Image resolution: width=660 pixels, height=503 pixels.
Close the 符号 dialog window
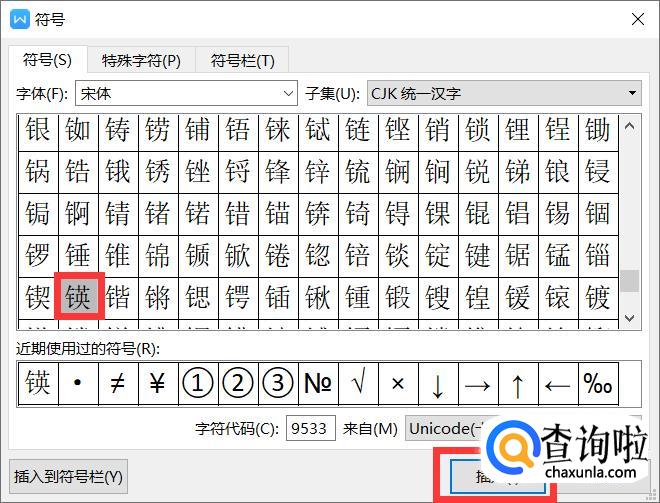click(x=636, y=17)
